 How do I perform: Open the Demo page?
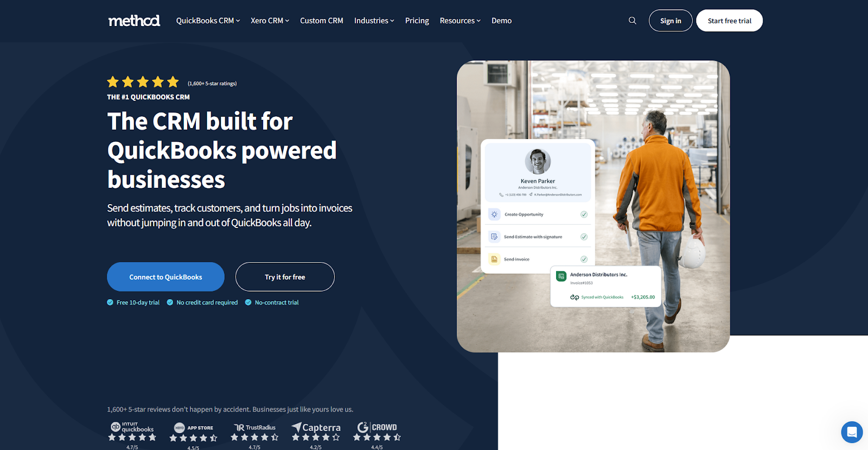501,21
